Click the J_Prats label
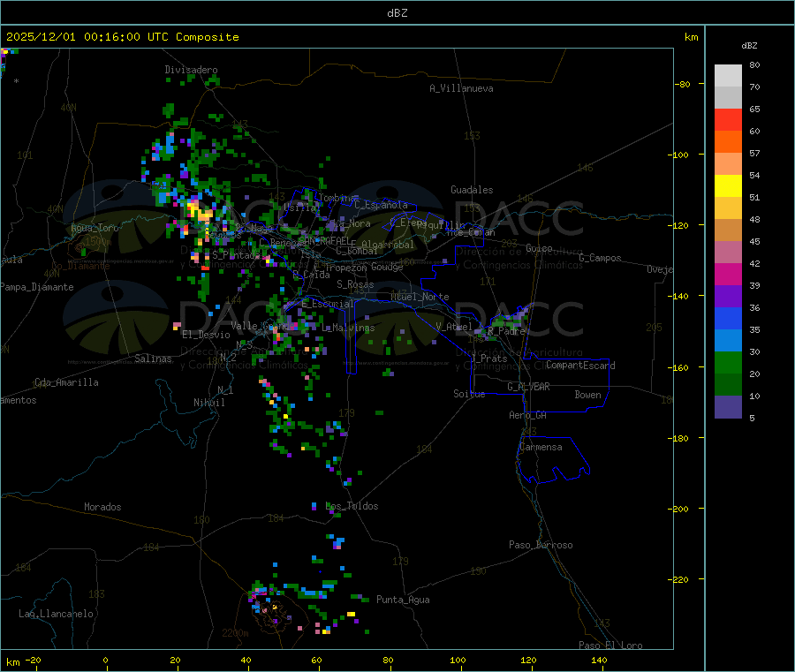Image resolution: width=795 pixels, height=672 pixels. click(488, 359)
